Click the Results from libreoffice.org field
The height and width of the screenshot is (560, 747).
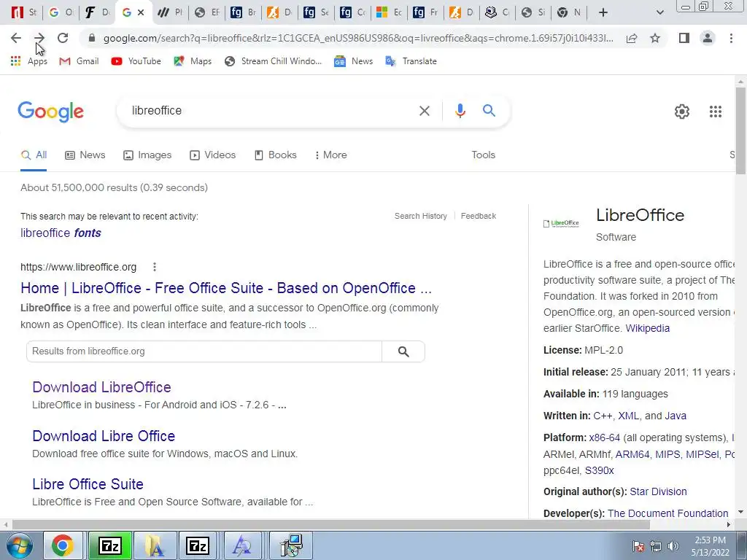[204, 351]
